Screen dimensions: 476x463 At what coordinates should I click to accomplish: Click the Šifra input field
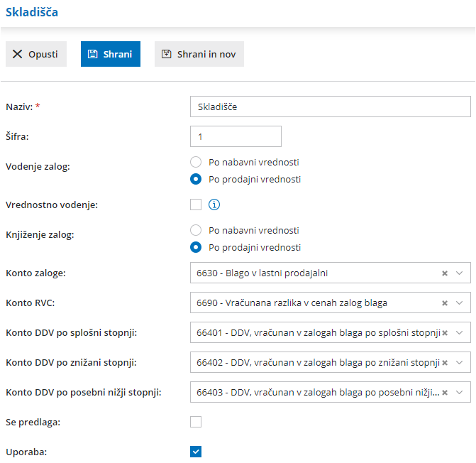[x=236, y=136]
